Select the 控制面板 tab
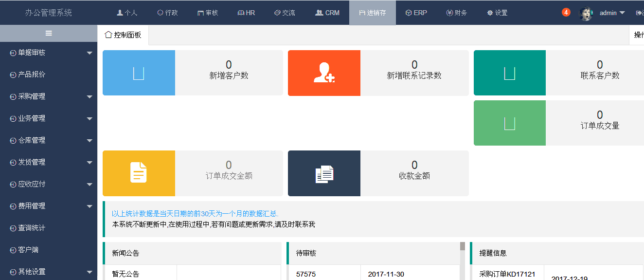The height and width of the screenshot is (280, 644). pyautogui.click(x=123, y=35)
